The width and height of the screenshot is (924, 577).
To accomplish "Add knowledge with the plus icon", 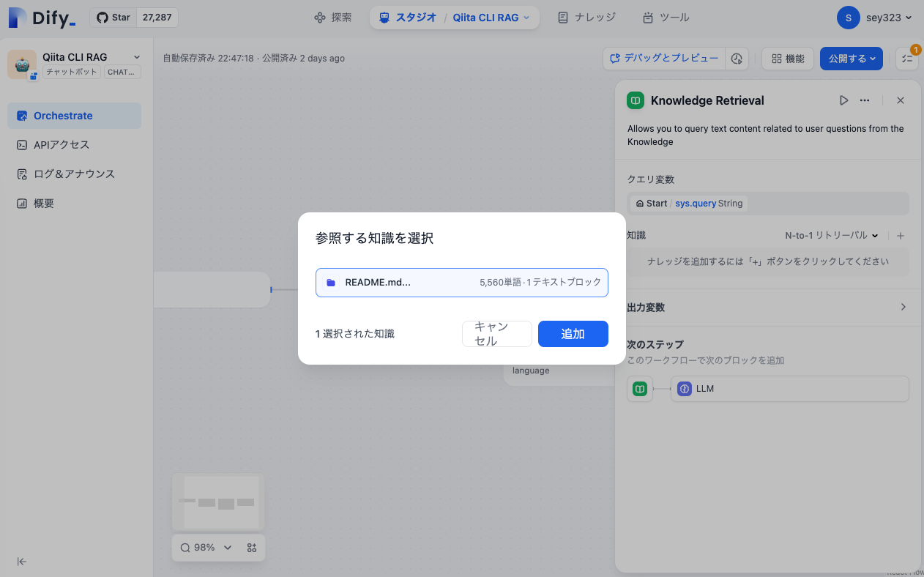I will coord(901,236).
